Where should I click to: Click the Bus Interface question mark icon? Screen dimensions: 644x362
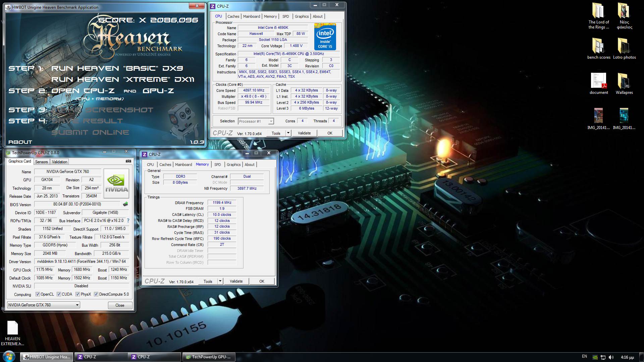point(128,221)
